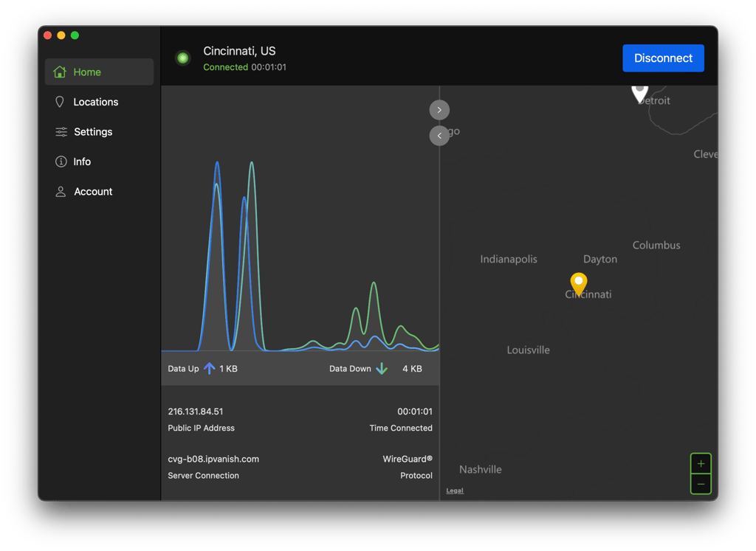Screen dimensions: 756x551
Task: Click the green connection status indicator
Action: 183,58
